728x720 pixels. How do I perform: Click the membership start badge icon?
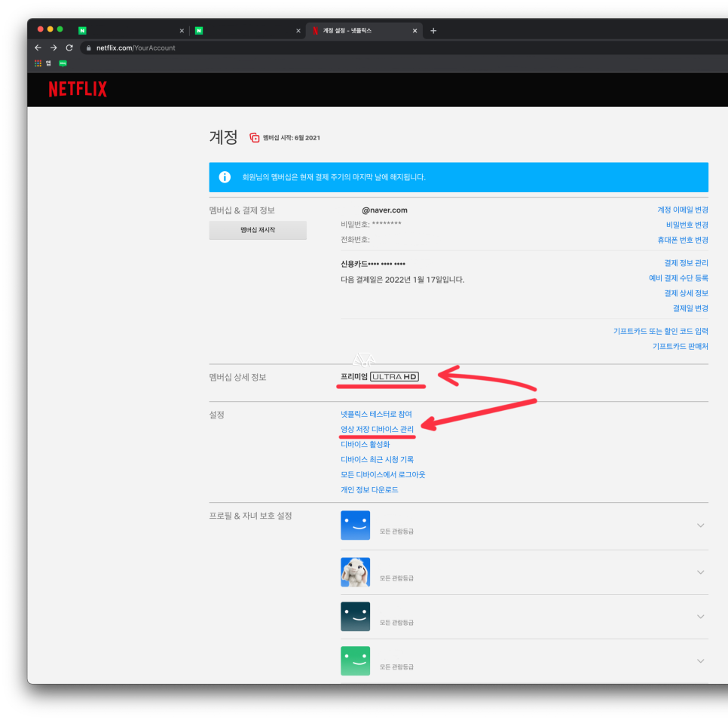[255, 137]
